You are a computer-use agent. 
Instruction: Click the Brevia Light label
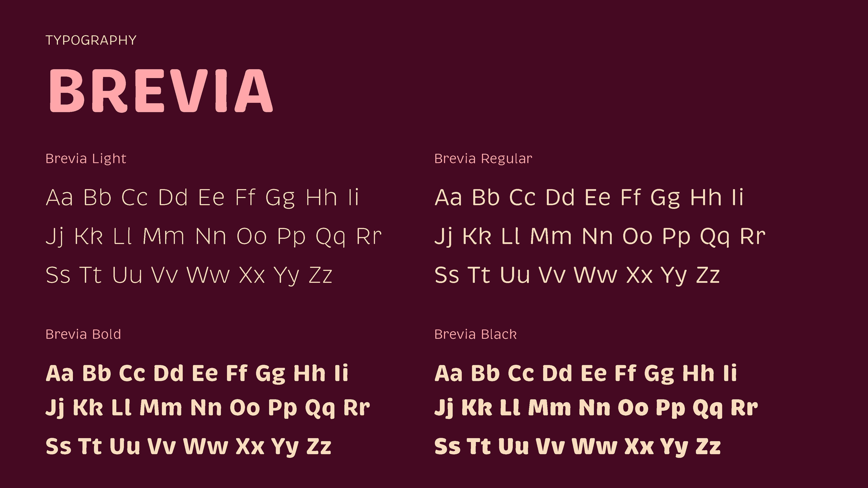[86, 159]
